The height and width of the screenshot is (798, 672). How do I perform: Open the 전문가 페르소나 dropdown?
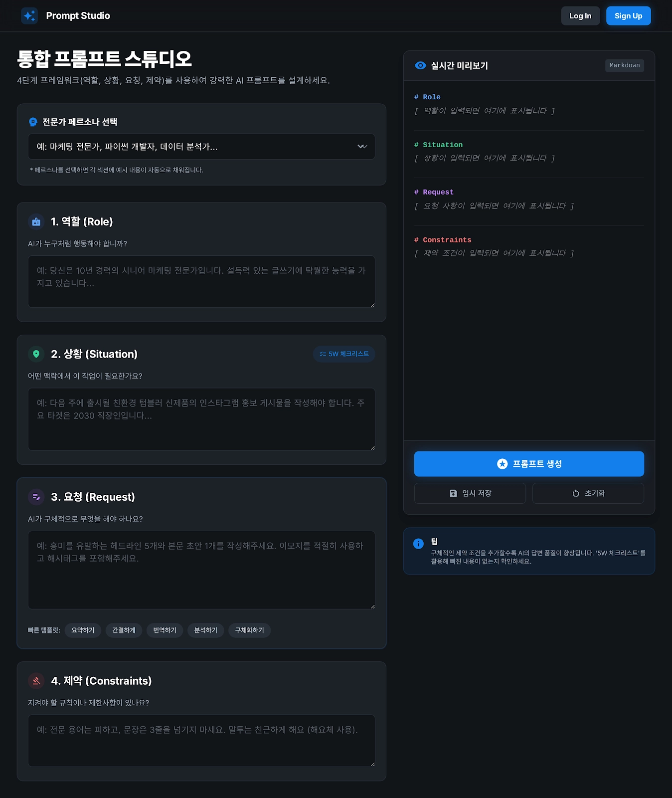point(201,147)
